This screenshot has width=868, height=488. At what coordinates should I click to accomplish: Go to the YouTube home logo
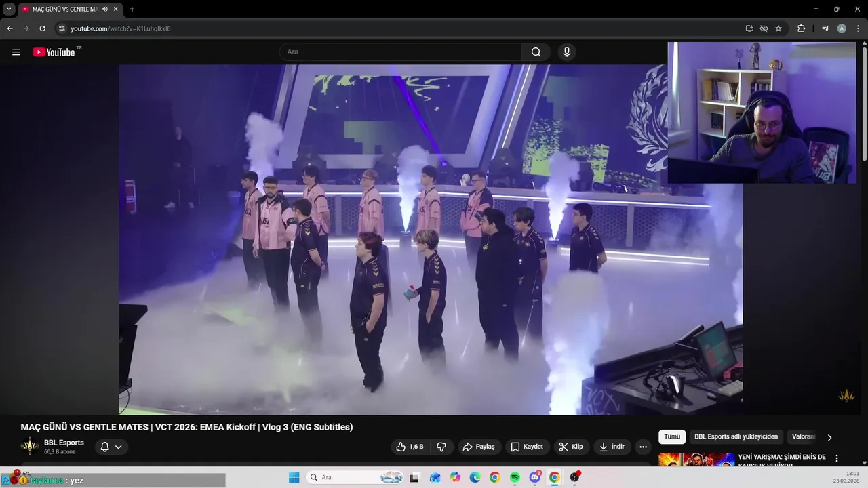[54, 52]
